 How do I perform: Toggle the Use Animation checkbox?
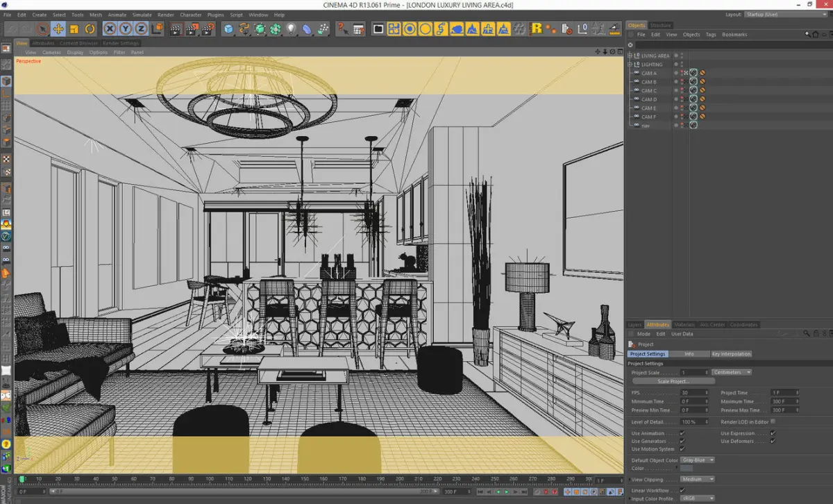point(682,433)
